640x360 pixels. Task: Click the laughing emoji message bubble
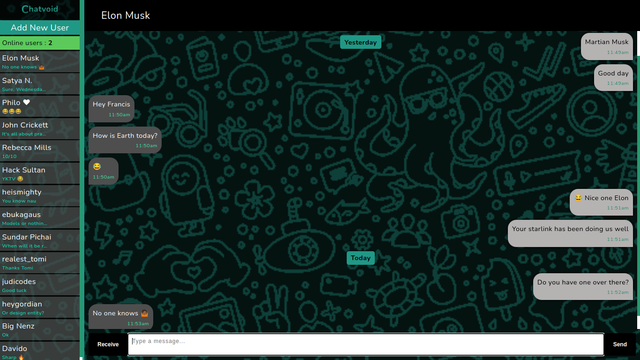coord(103,171)
